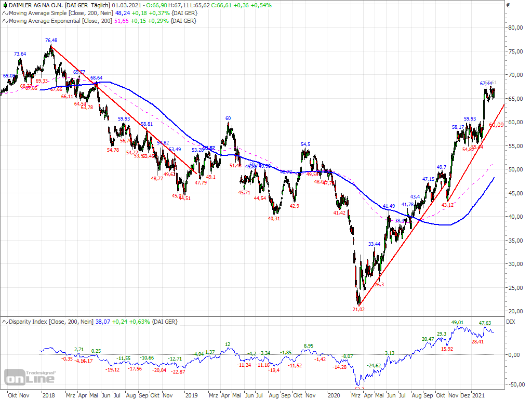
Task: Click the 2021 year label on time axis
Action: (x=478, y=395)
